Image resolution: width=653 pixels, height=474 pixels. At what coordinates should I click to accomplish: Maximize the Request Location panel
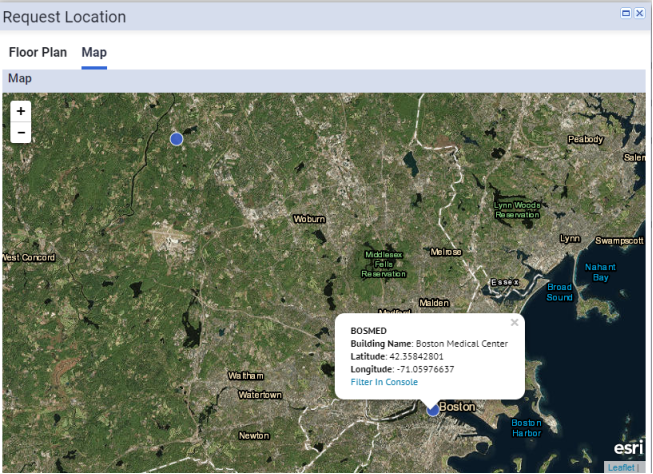point(626,13)
